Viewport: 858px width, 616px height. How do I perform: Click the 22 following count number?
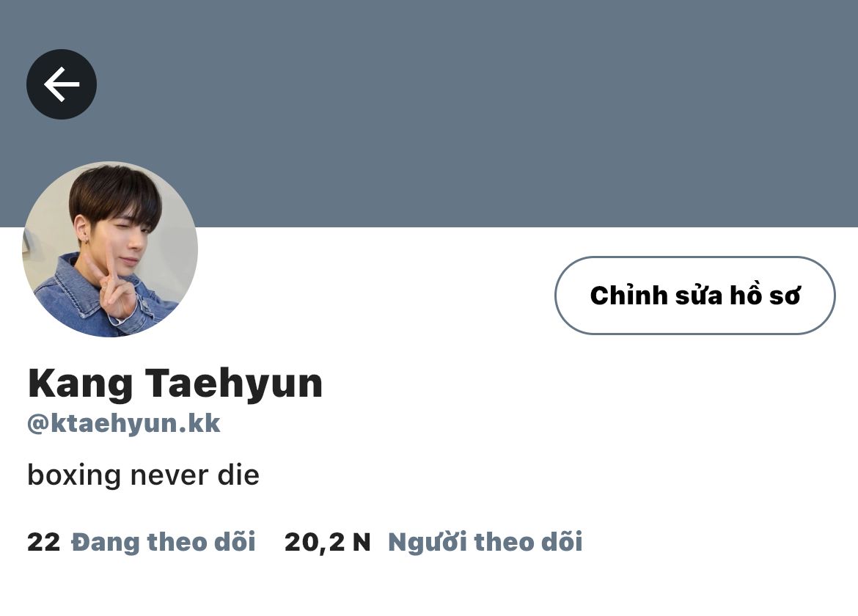pyautogui.click(x=44, y=542)
